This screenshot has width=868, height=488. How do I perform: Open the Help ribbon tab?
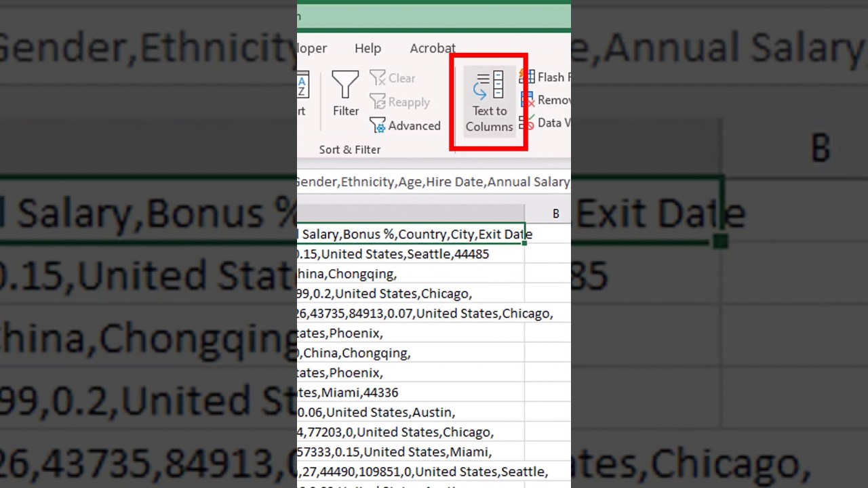[368, 48]
